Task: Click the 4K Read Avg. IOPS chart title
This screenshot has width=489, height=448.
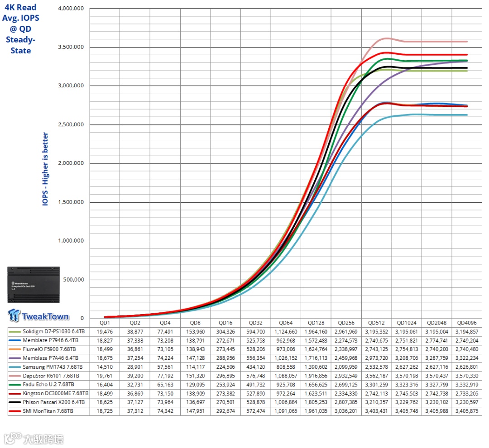Action: click(x=20, y=29)
